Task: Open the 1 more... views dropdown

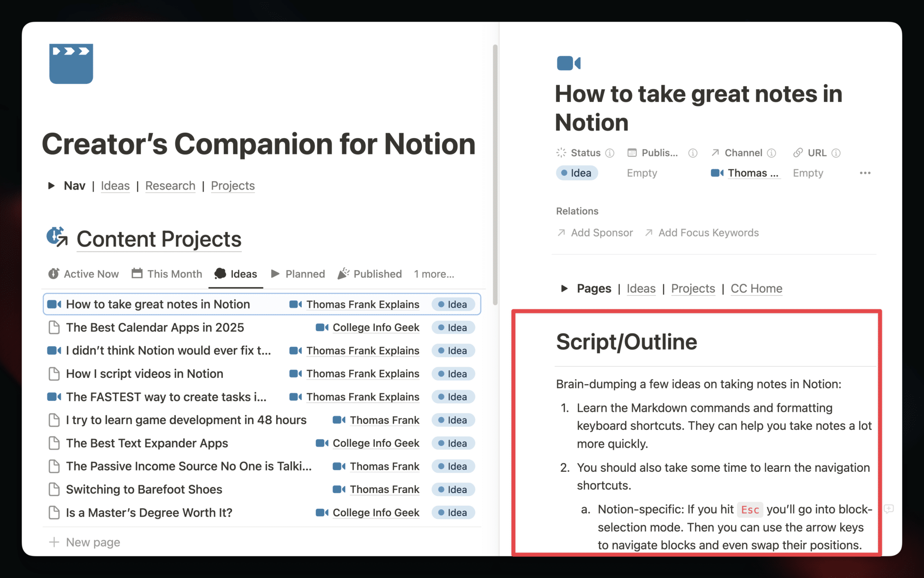Action: click(x=434, y=274)
